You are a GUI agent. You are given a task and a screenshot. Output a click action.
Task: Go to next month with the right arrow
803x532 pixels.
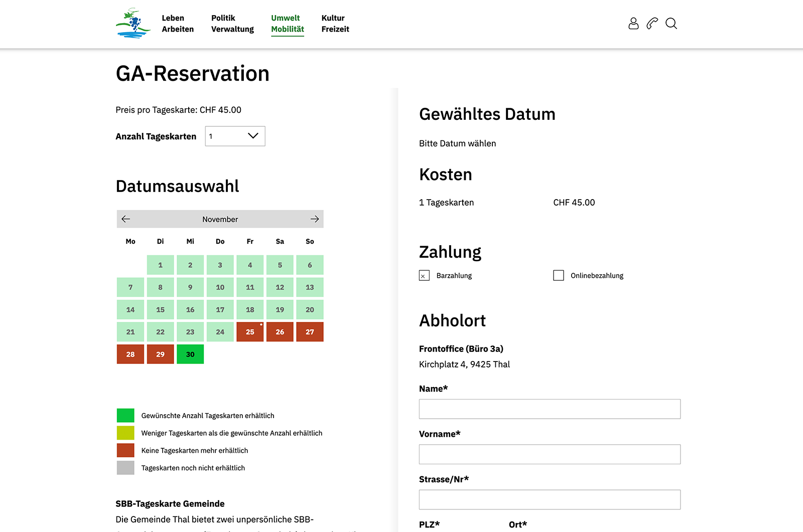click(315, 219)
